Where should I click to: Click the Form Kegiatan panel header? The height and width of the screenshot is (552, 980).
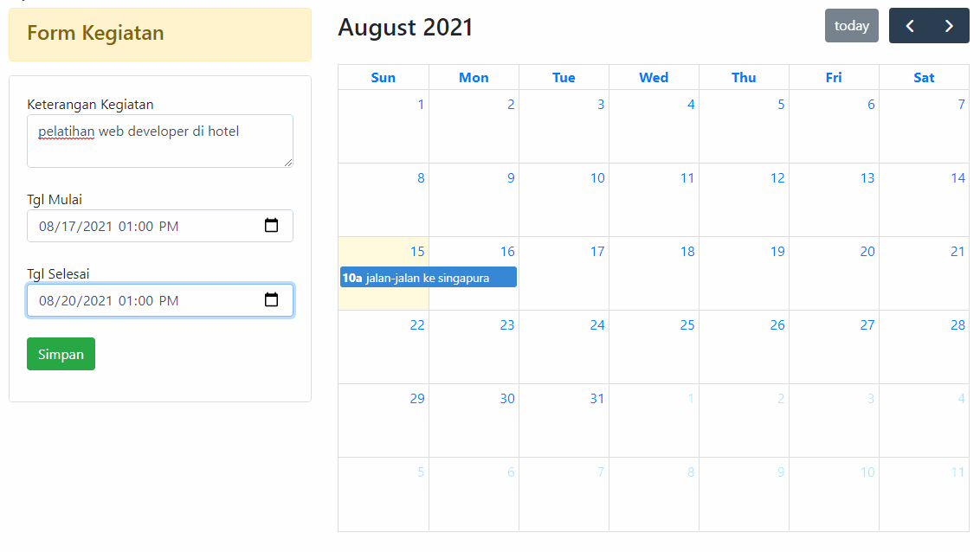(x=95, y=33)
